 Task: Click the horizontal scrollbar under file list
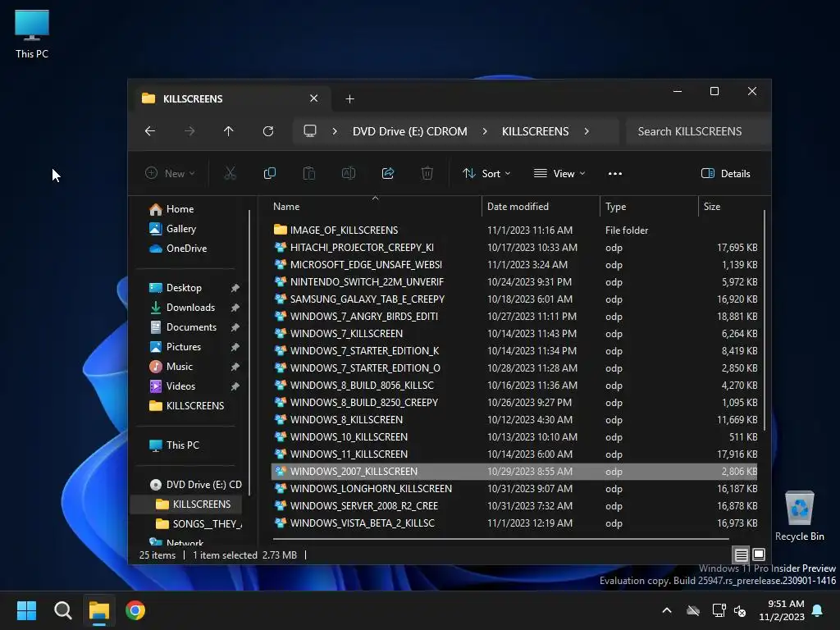501,538
